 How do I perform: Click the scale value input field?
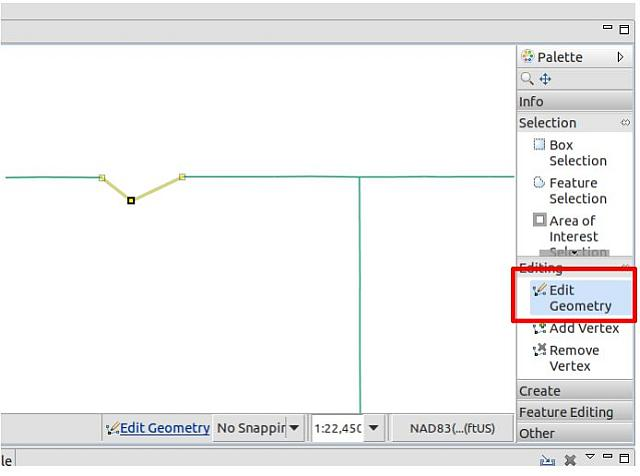point(338,428)
